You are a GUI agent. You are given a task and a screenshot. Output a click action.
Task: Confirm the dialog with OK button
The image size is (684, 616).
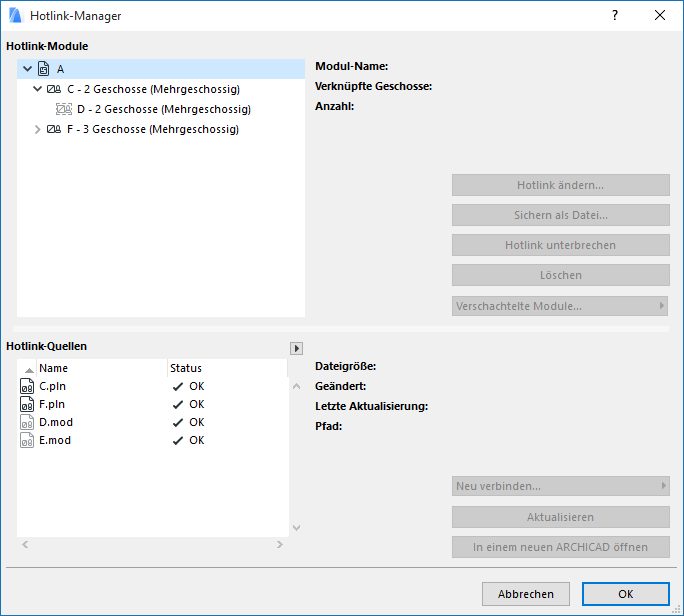click(626, 594)
